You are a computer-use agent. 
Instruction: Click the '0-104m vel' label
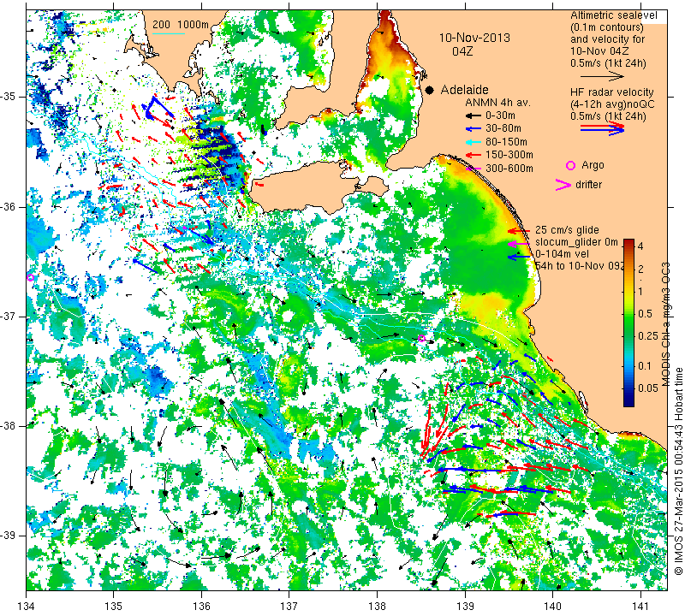click(x=563, y=254)
